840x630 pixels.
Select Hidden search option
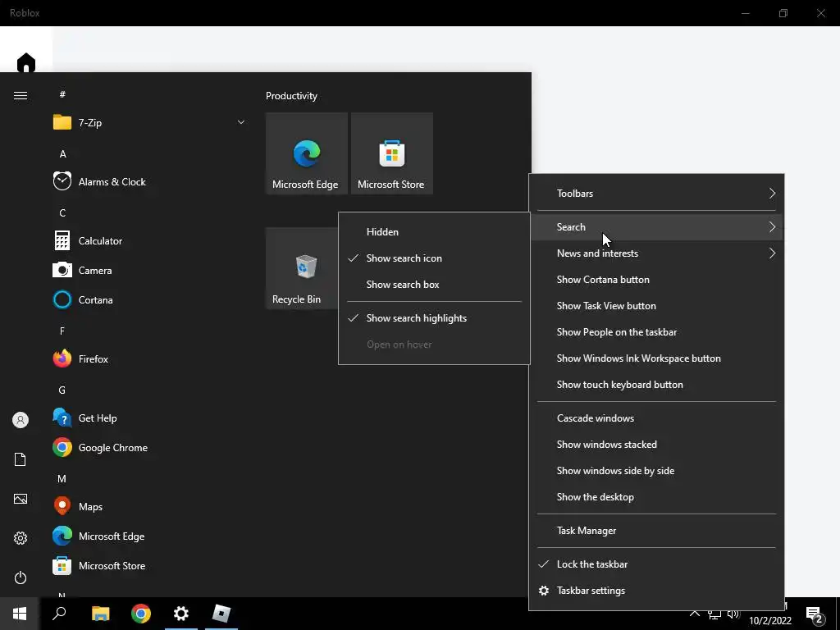pyautogui.click(x=434, y=232)
